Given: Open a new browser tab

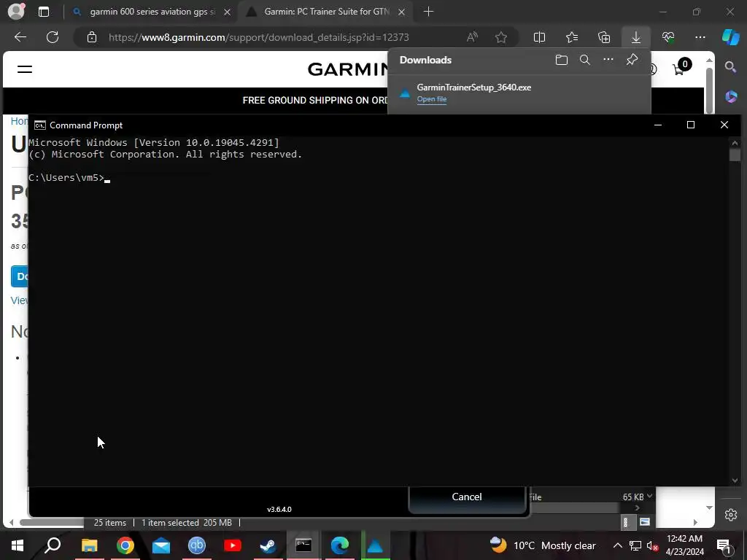Looking at the screenshot, I should coord(428,12).
